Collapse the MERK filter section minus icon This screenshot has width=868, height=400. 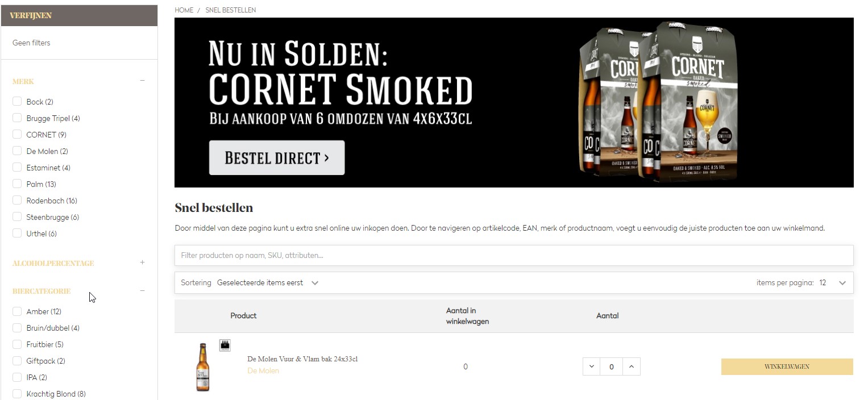click(142, 81)
